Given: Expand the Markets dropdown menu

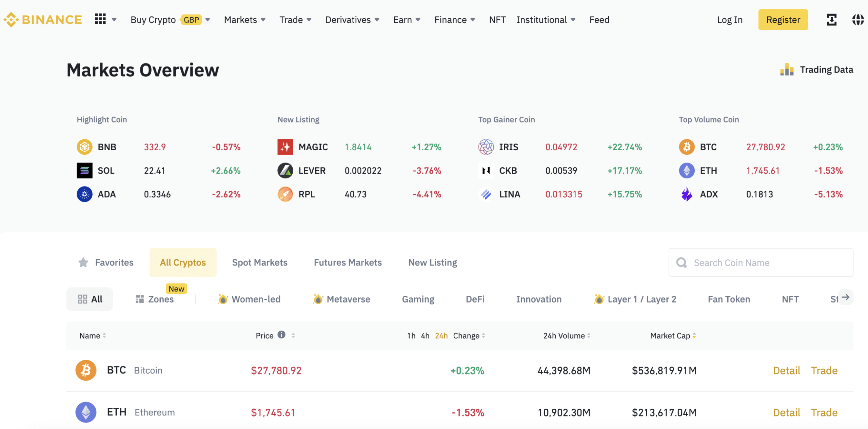Looking at the screenshot, I should click(x=243, y=19).
